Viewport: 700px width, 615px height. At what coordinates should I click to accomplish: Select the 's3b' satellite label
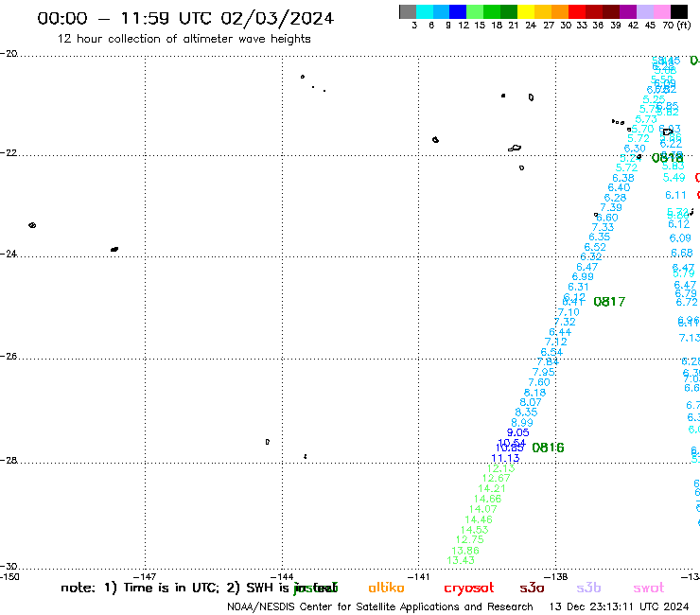pos(588,588)
